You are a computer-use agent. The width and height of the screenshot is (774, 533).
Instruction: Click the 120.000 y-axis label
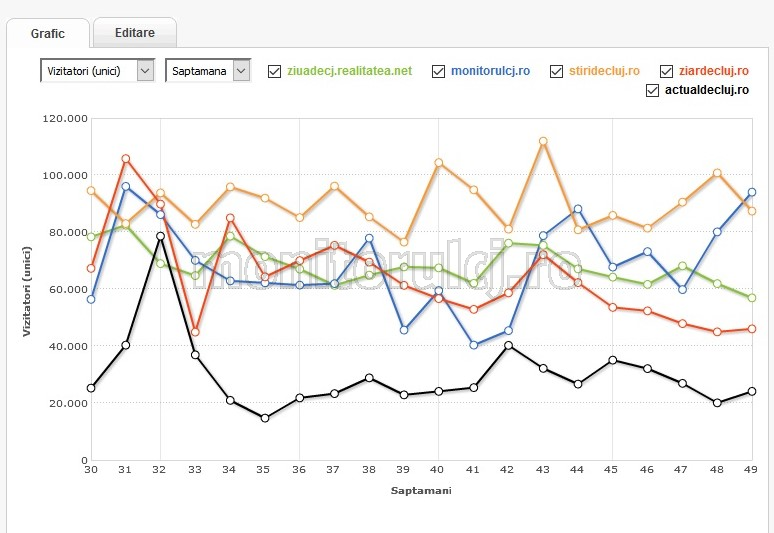pos(65,118)
